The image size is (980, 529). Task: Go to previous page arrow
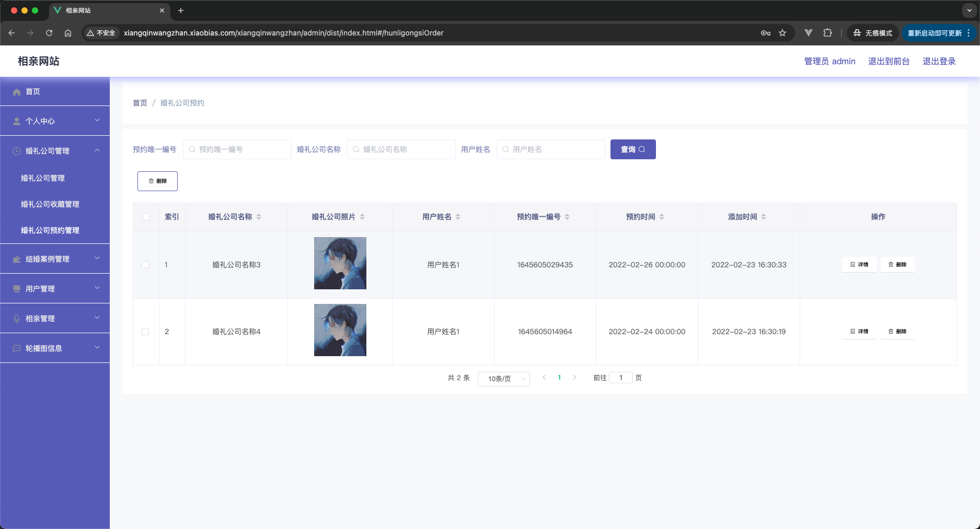coord(544,378)
